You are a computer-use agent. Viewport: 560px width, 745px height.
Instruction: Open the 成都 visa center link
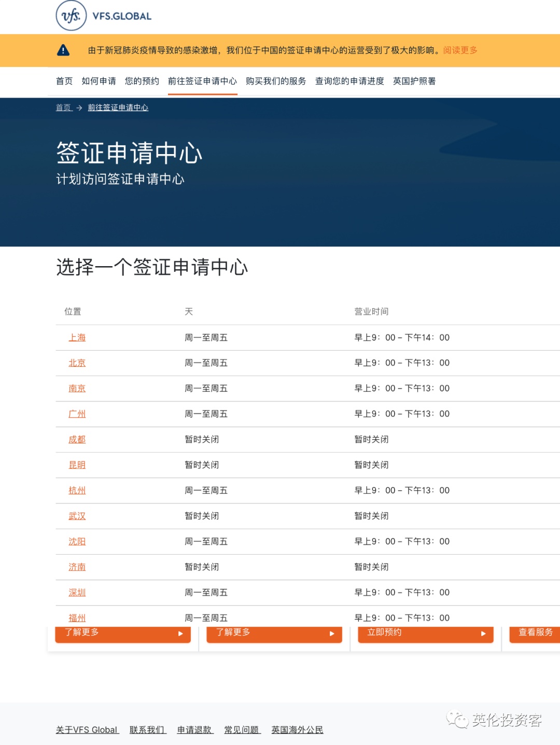[x=77, y=439]
